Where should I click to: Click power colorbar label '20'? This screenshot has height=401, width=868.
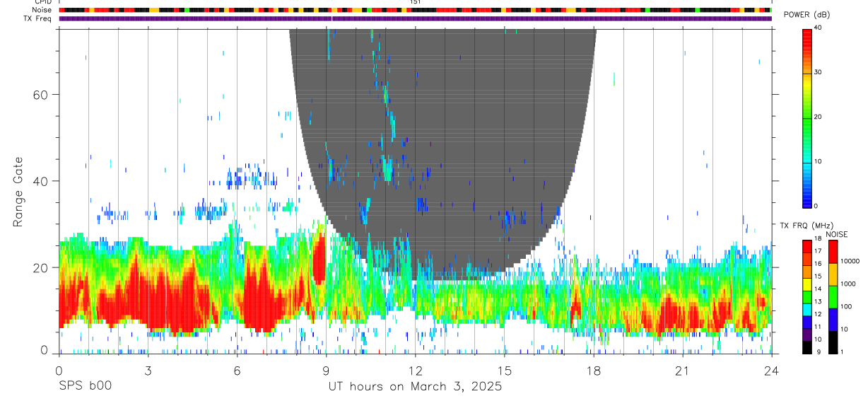[x=817, y=117]
